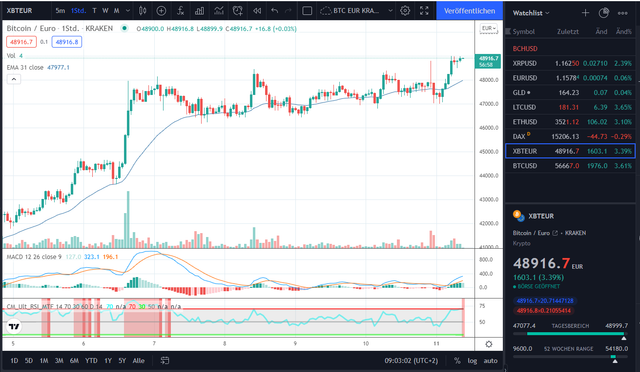This screenshot has height=372, width=640.
Task: Select EURUSD in the watchlist
Action: [x=570, y=78]
